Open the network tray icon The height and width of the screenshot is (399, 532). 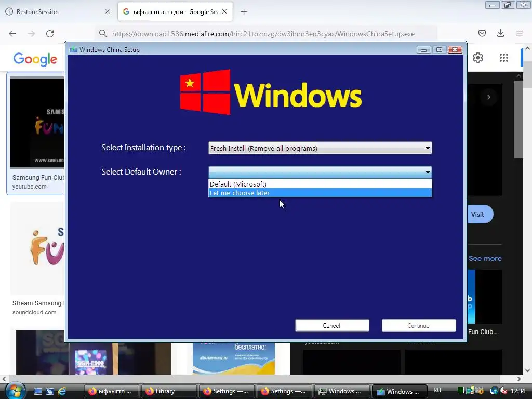[x=494, y=391]
